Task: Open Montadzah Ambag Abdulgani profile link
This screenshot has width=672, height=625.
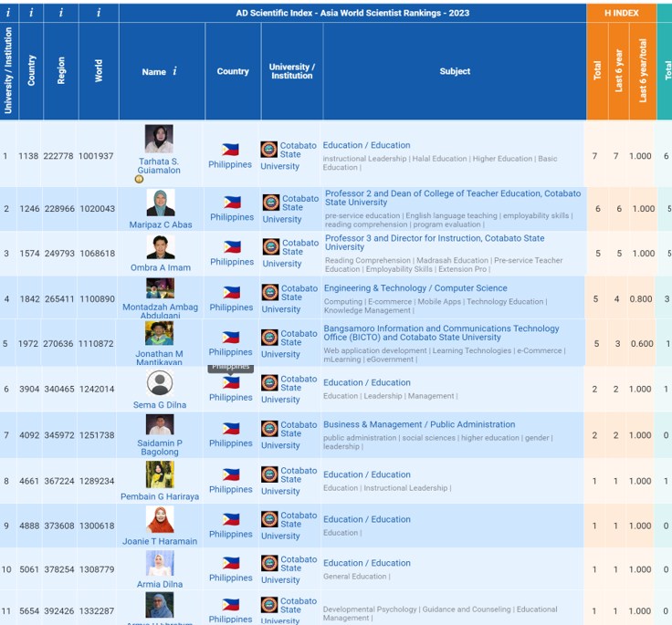Action: pyautogui.click(x=161, y=311)
